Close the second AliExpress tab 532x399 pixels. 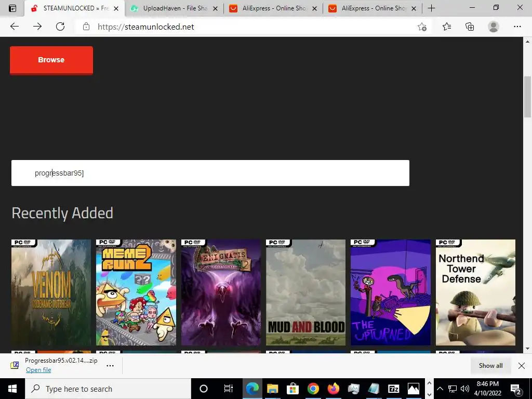(x=414, y=8)
